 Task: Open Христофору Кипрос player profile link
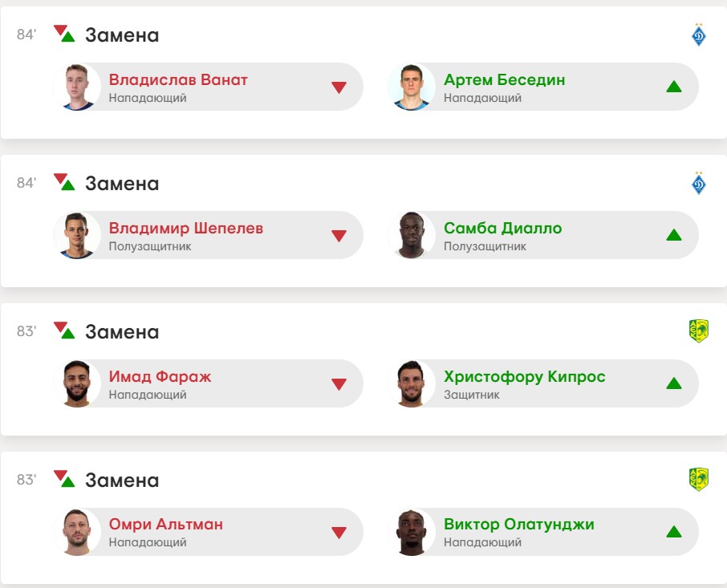pyautogui.click(x=524, y=377)
